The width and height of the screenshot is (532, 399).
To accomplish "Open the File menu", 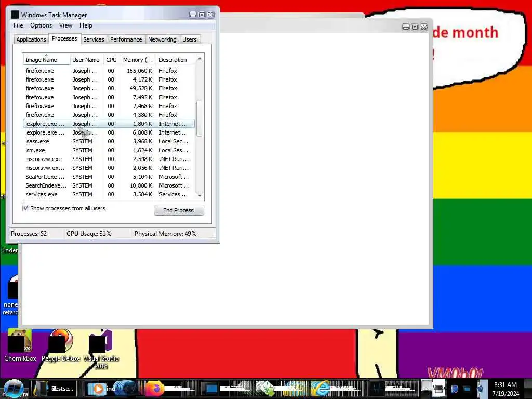I will 18,25.
